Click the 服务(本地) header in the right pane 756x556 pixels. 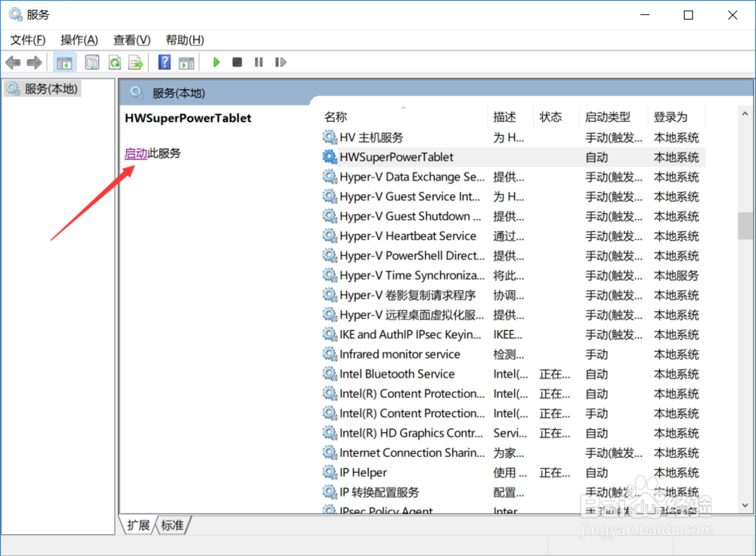pos(178,93)
